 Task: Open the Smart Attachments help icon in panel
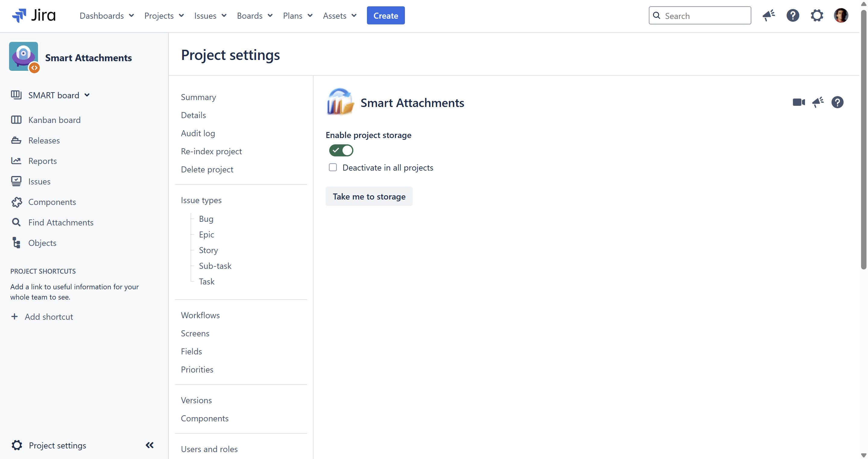pos(837,102)
